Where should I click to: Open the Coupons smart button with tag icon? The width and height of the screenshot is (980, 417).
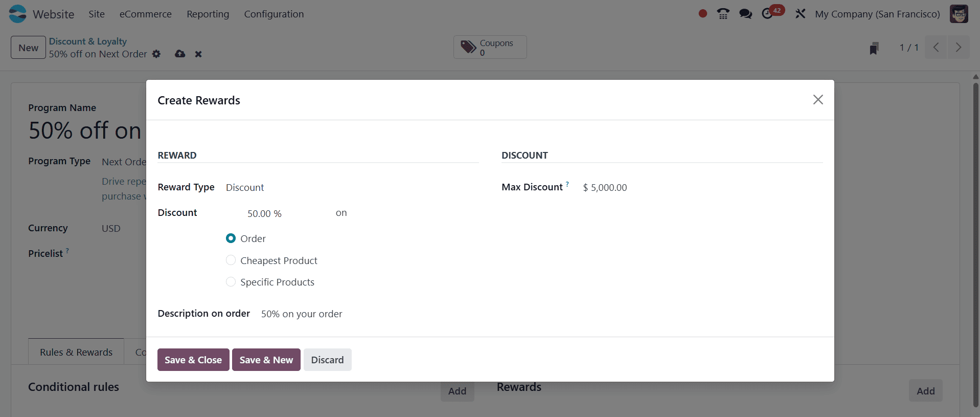(x=489, y=47)
